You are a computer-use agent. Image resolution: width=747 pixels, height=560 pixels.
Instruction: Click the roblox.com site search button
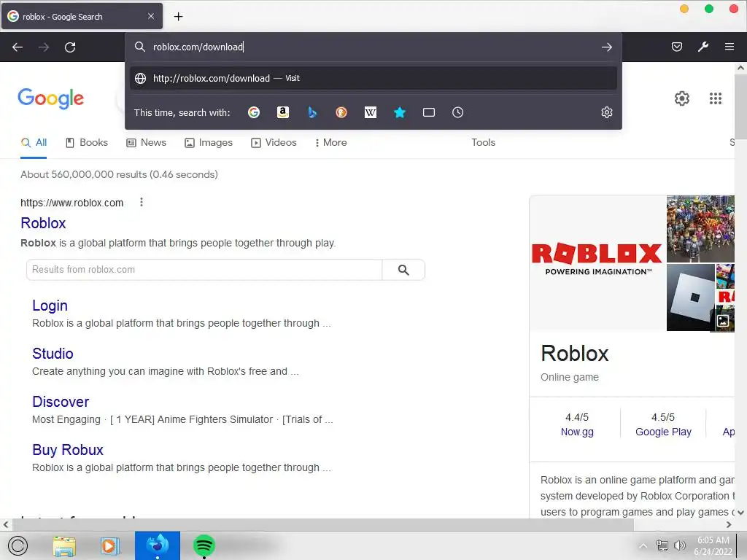pyautogui.click(x=403, y=270)
